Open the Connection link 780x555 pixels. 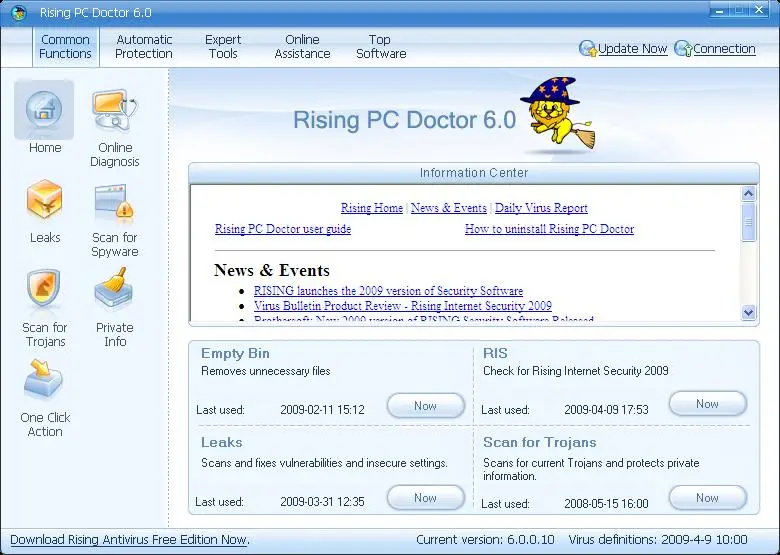[x=724, y=49]
